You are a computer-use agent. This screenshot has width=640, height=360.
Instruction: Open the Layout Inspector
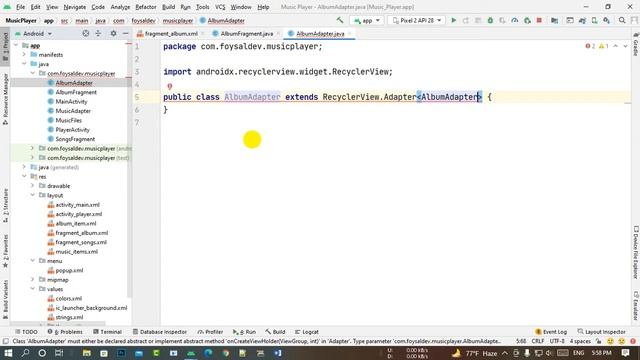tap(602, 332)
